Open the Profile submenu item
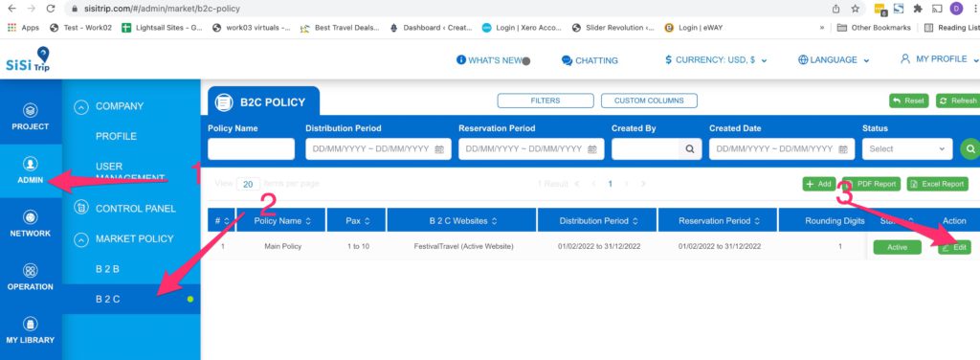Image resolution: width=980 pixels, height=360 pixels. pyautogui.click(x=116, y=136)
